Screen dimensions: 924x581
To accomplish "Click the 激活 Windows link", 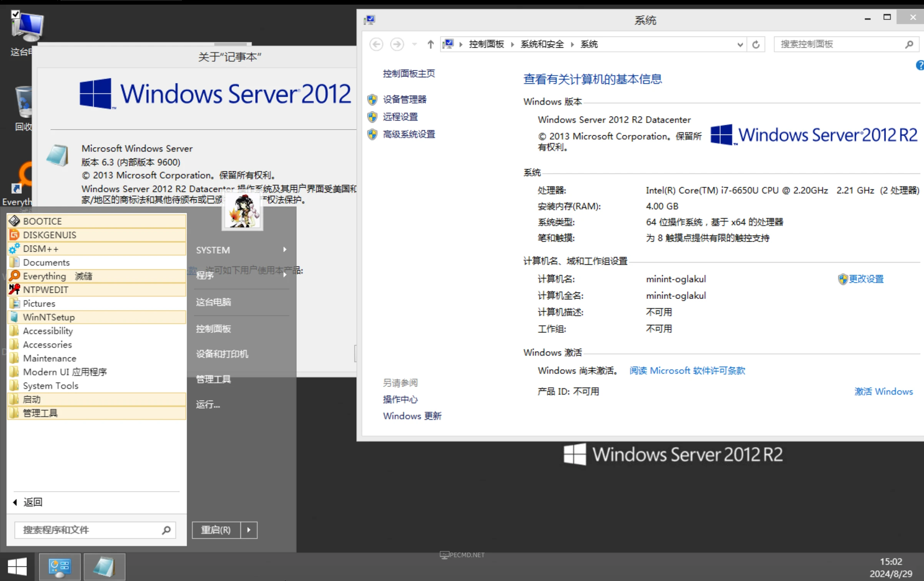I will pyautogui.click(x=883, y=392).
